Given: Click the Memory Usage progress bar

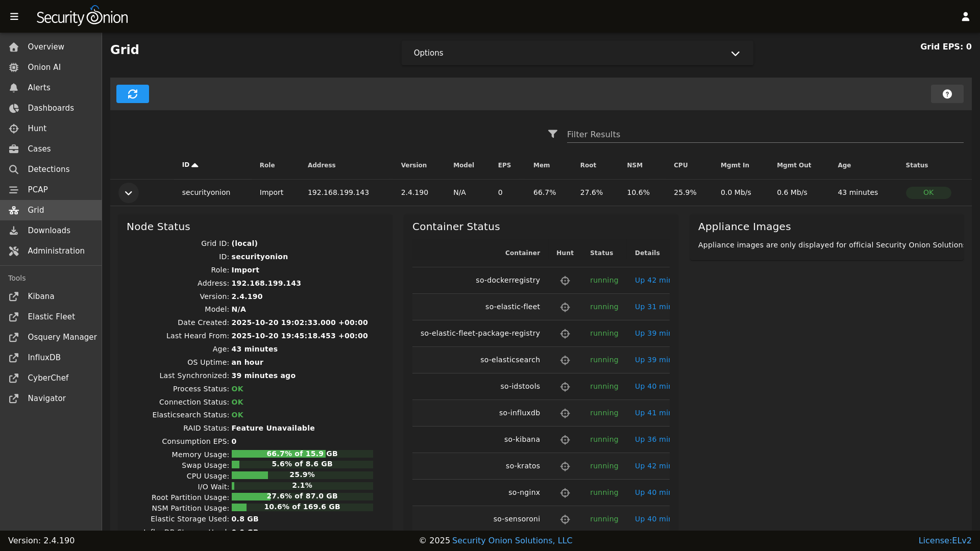Looking at the screenshot, I should point(302,454).
